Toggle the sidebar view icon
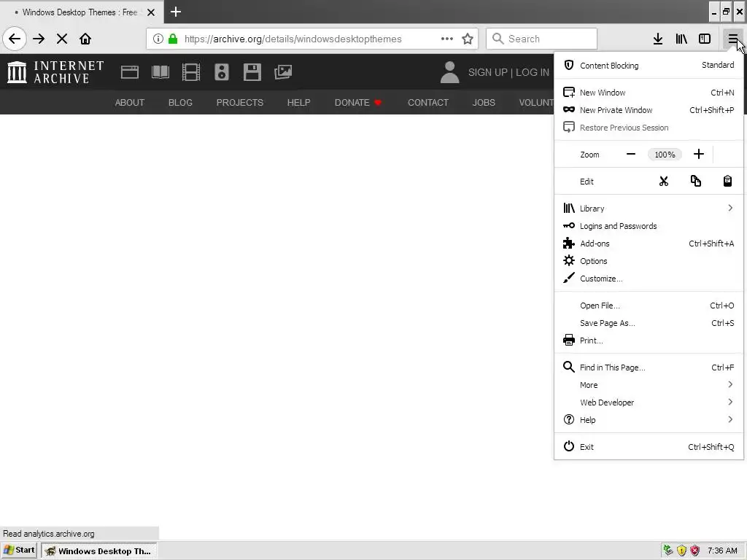Image resolution: width=747 pixels, height=560 pixels. [x=705, y=39]
